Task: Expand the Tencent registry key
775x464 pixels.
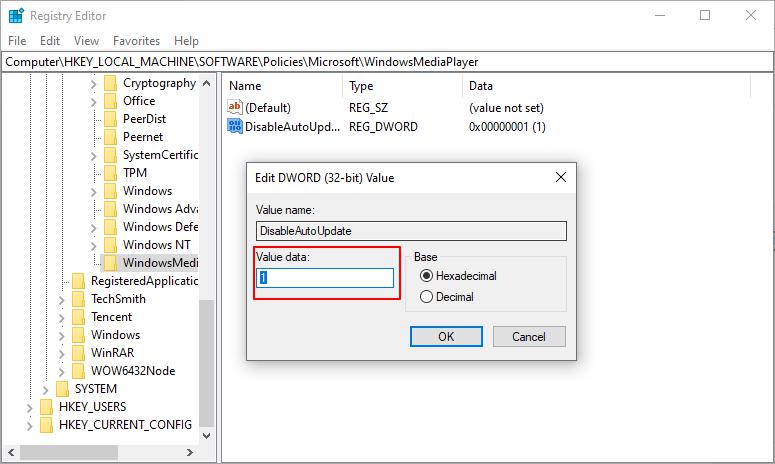Action: click(62, 317)
